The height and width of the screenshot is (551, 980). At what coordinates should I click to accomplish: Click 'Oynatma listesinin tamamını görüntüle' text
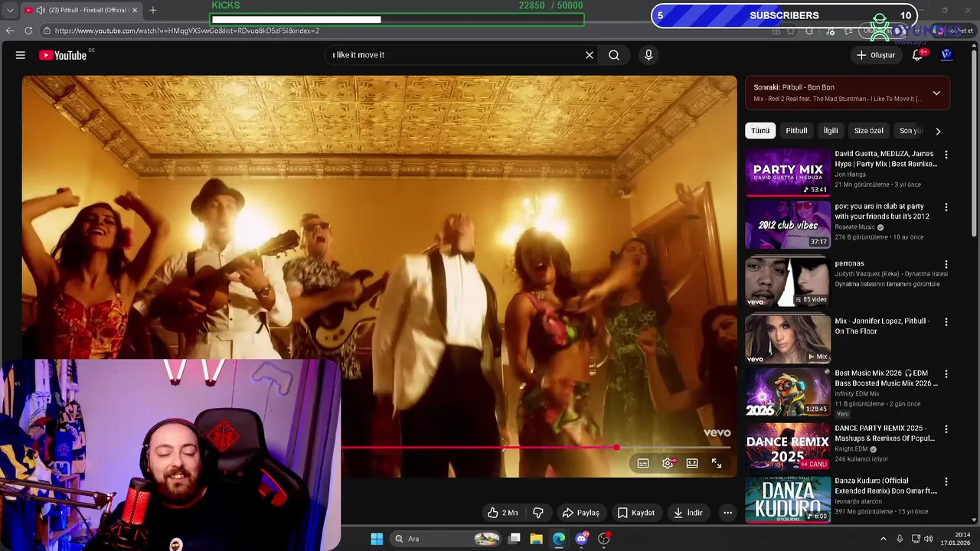coord(887,284)
